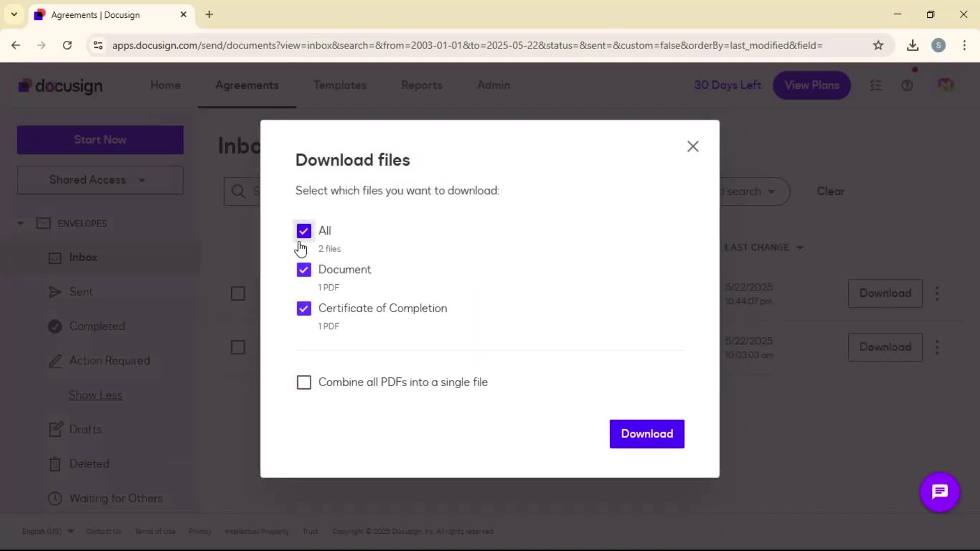Bookmark this page with the star

[x=878, y=45]
